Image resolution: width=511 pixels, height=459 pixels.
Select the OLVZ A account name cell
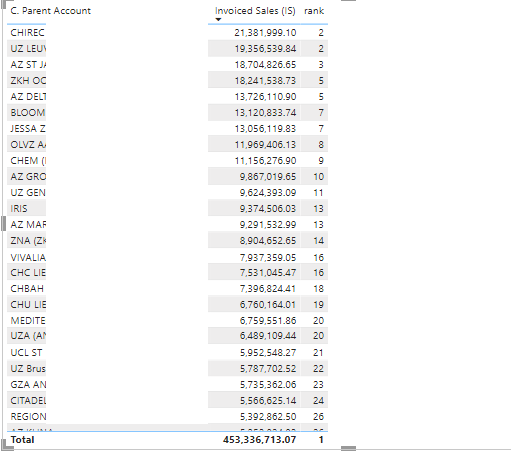[28, 145]
